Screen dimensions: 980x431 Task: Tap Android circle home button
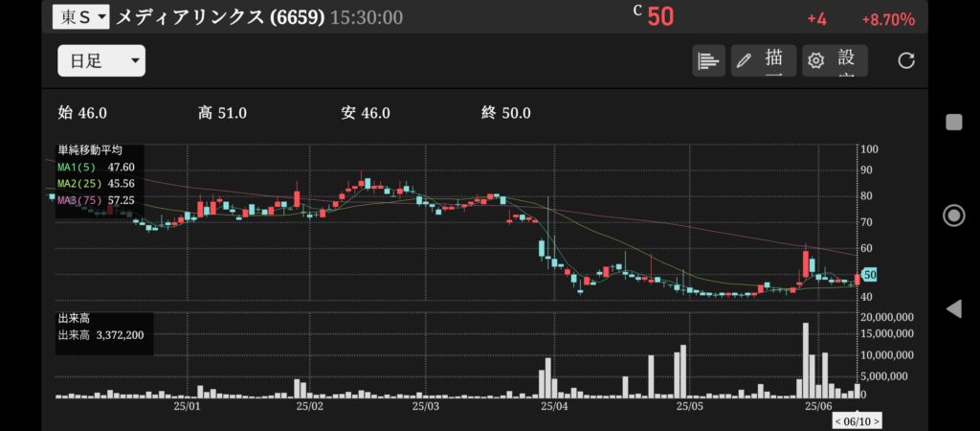(x=954, y=215)
